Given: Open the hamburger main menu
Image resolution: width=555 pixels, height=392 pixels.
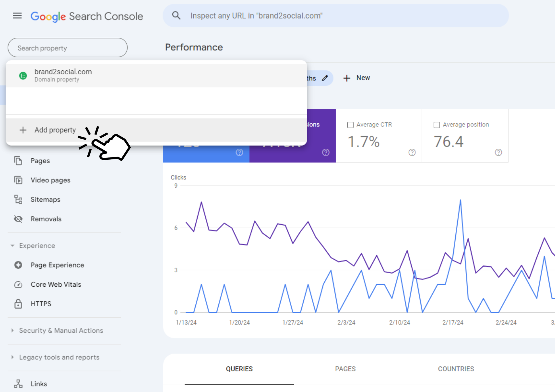Looking at the screenshot, I should point(17,16).
